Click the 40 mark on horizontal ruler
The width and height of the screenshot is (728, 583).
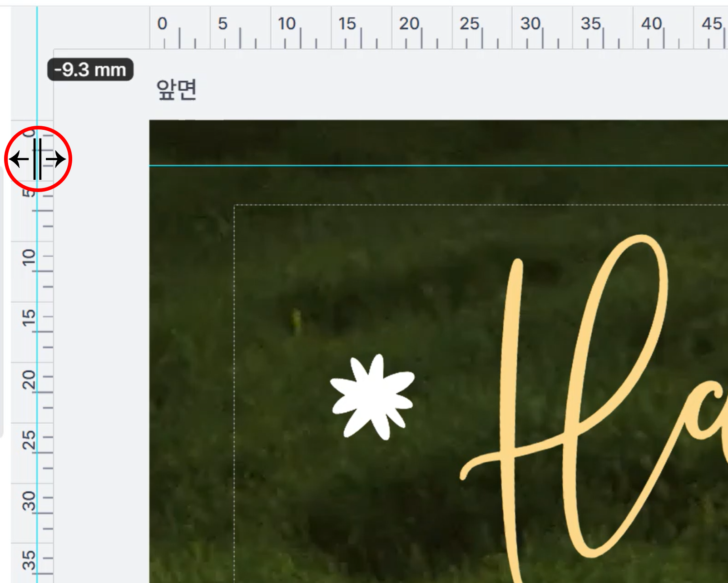(651, 24)
